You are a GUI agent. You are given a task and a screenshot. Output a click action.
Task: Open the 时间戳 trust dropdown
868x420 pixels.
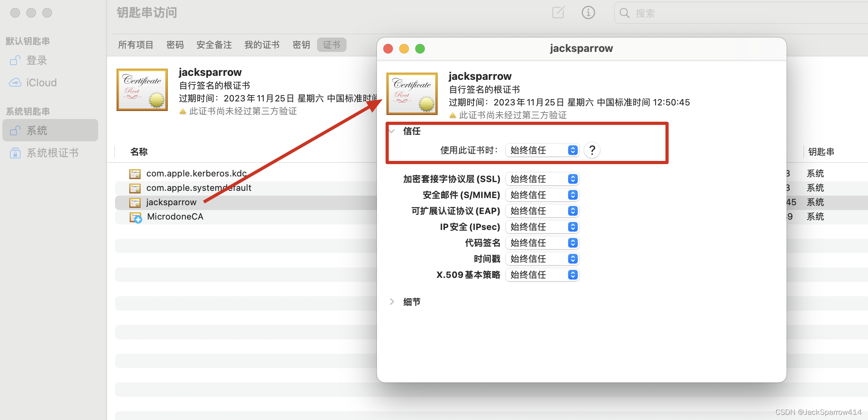click(542, 259)
